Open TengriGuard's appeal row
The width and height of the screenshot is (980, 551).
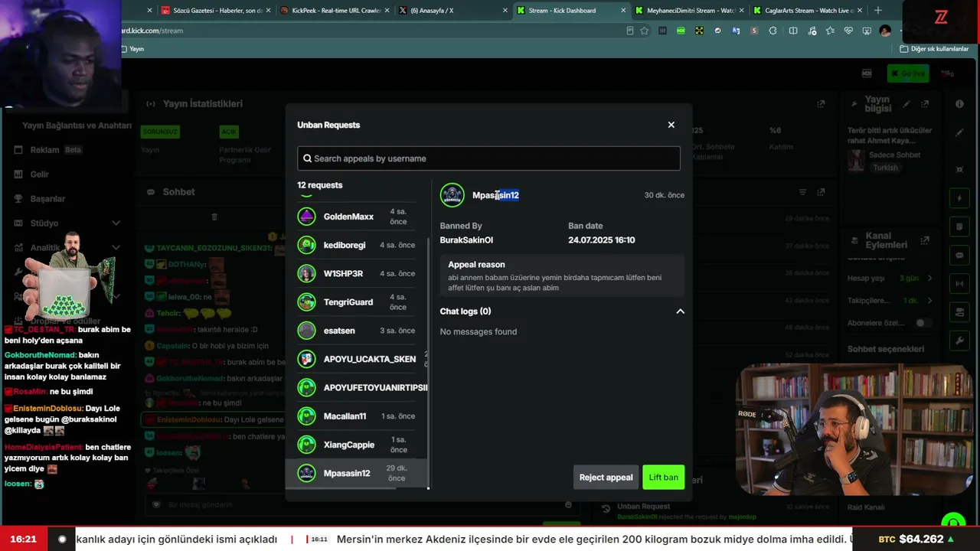tap(357, 302)
